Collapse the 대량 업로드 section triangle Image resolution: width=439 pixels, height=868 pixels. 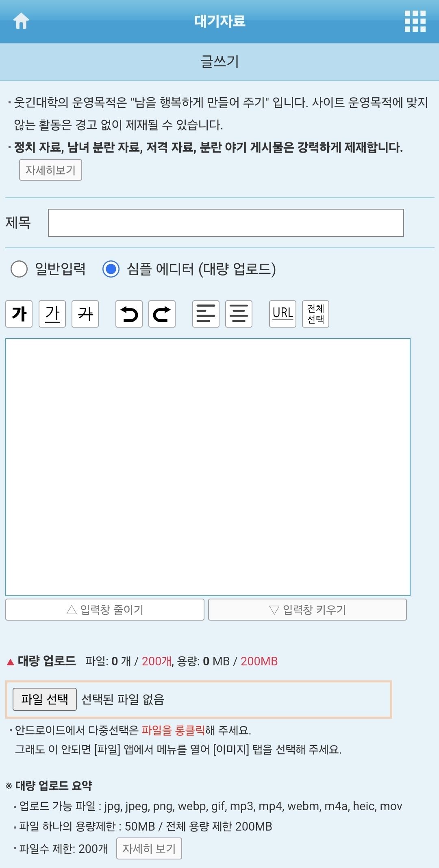click(11, 662)
